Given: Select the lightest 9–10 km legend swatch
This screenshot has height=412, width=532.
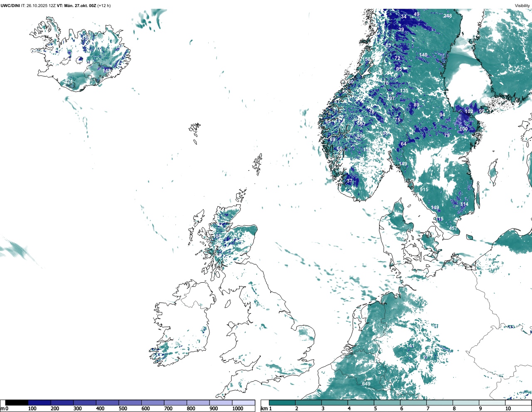Looking at the screenshot, I should pos(493,402).
